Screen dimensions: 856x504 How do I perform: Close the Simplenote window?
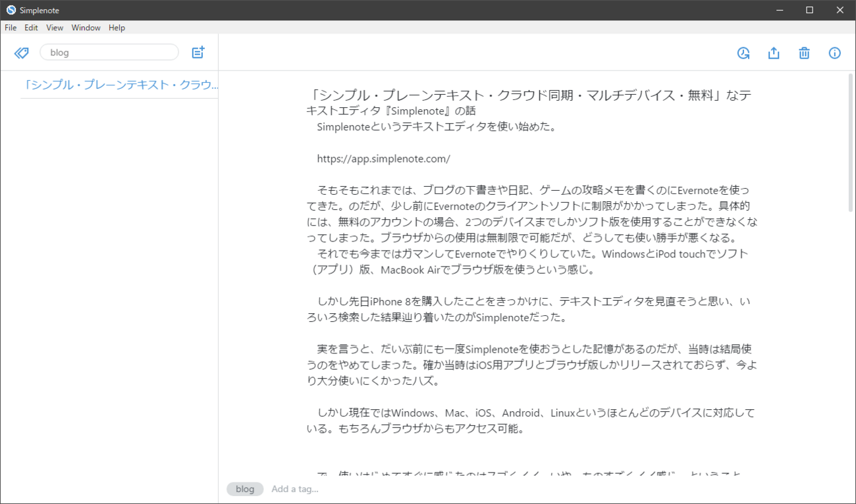pyautogui.click(x=840, y=10)
